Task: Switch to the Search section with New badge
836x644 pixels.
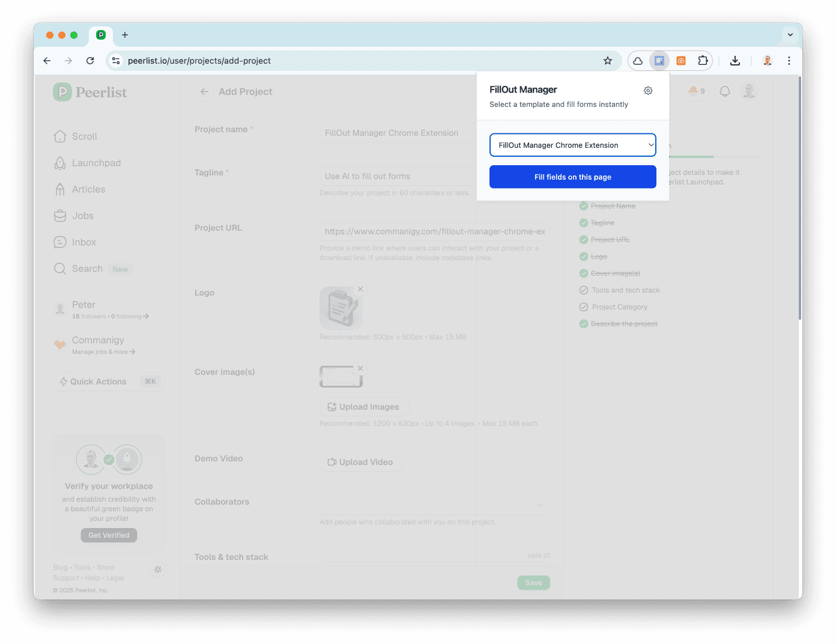Action: click(x=87, y=269)
